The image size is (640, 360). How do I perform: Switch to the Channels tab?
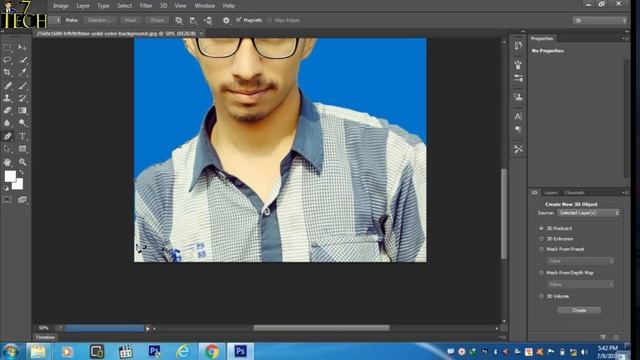tap(574, 193)
